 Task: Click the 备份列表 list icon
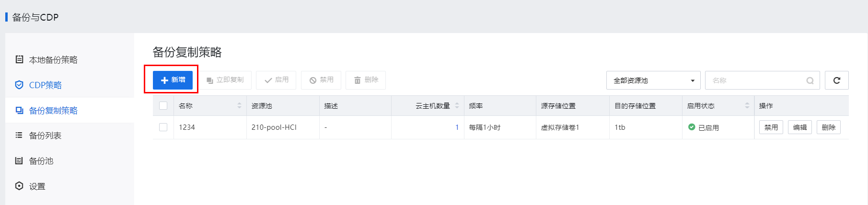19,135
